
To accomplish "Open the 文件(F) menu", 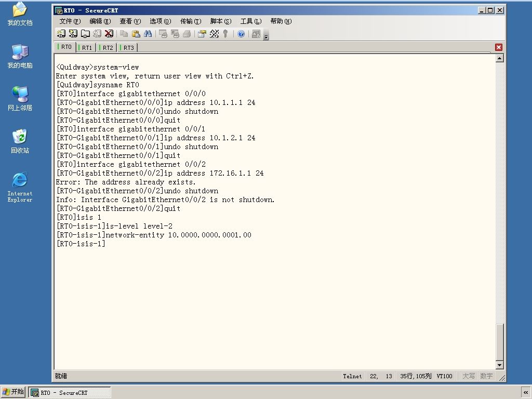I will click(70, 21).
